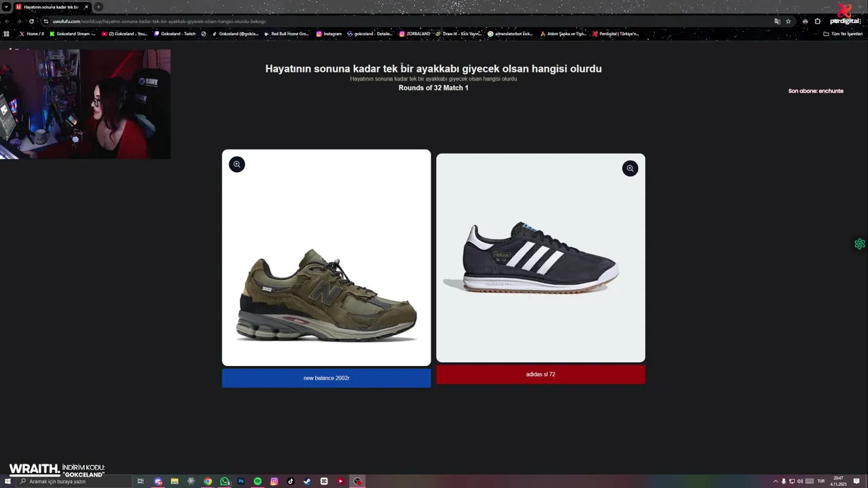This screenshot has height=488, width=868.
Task: Close the Hayatının sonuna kadar tab
Action: (86, 7)
